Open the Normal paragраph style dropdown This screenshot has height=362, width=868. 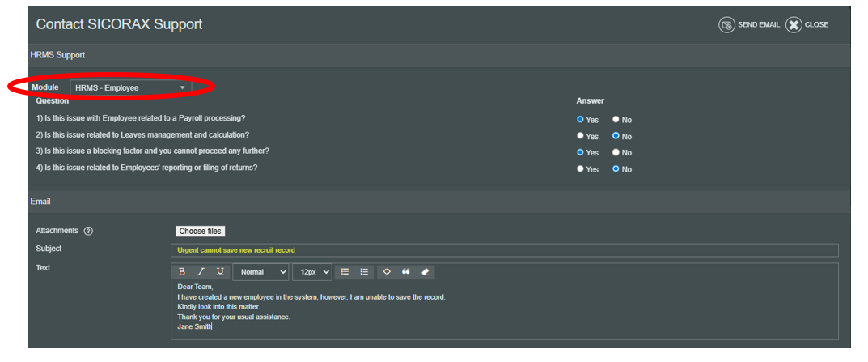263,272
